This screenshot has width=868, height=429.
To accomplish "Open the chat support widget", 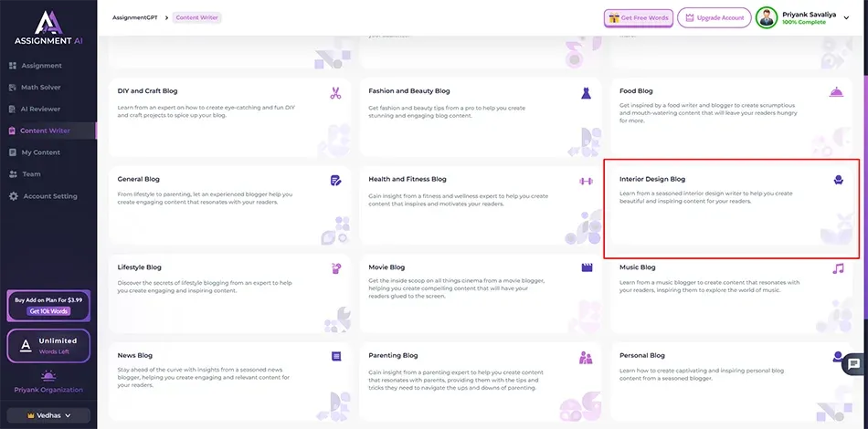I will [852, 363].
